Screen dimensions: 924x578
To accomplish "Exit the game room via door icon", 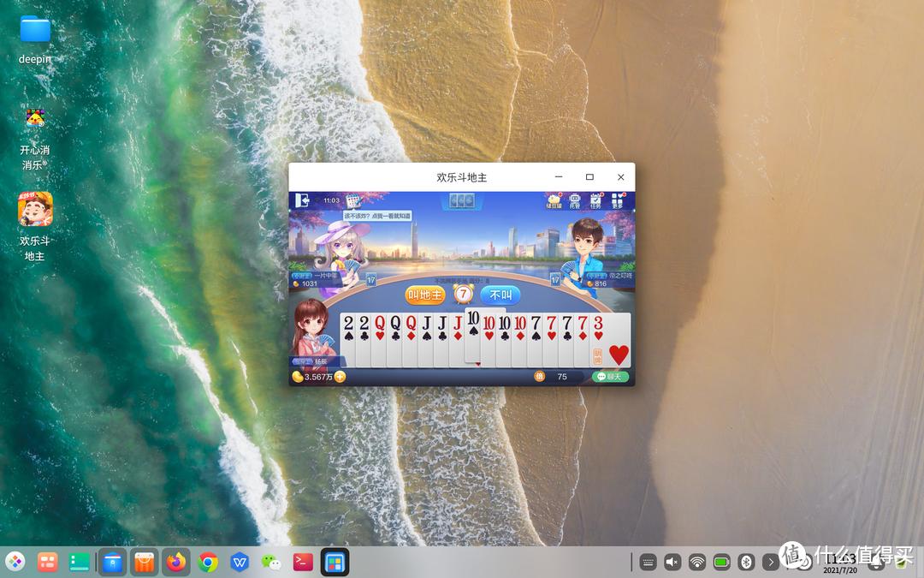I will click(x=302, y=200).
